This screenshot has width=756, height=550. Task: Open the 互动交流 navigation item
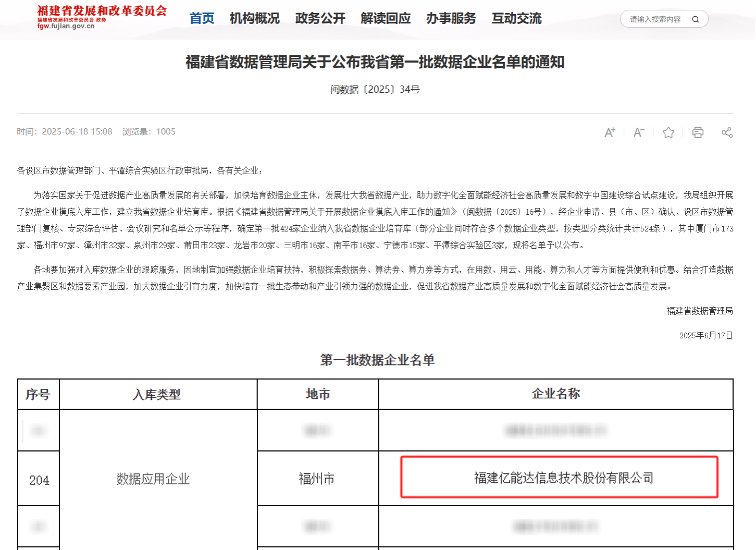point(516,19)
